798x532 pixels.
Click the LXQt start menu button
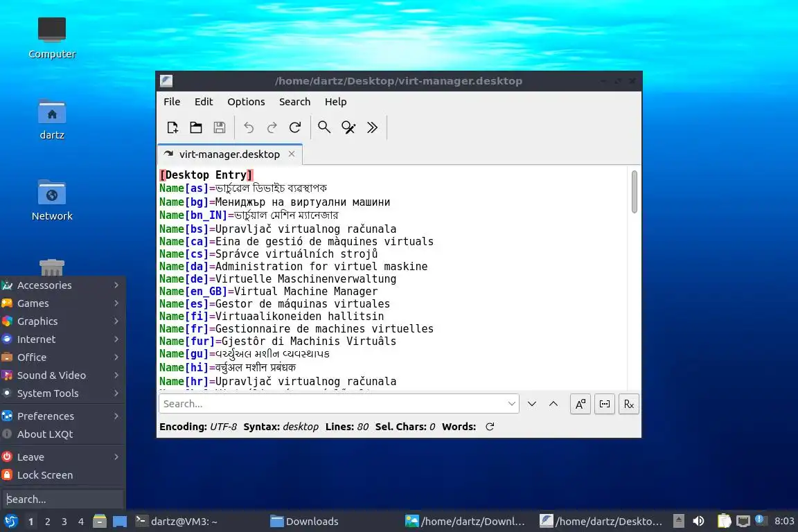coord(10,522)
